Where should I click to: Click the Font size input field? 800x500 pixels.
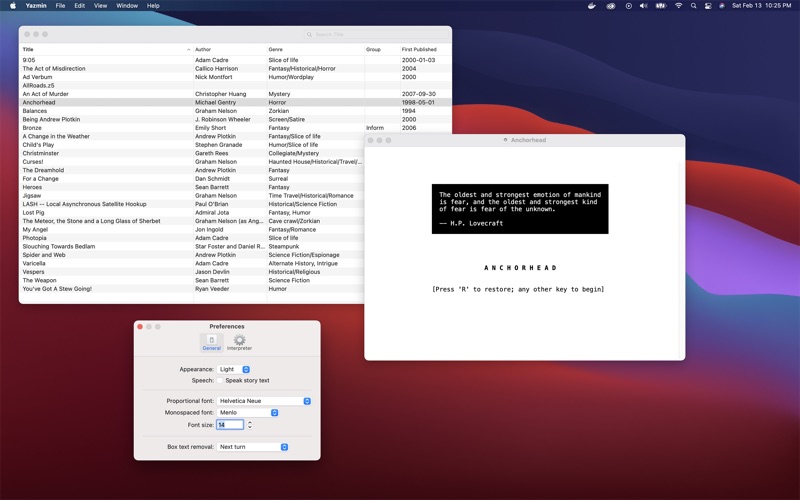[230, 424]
